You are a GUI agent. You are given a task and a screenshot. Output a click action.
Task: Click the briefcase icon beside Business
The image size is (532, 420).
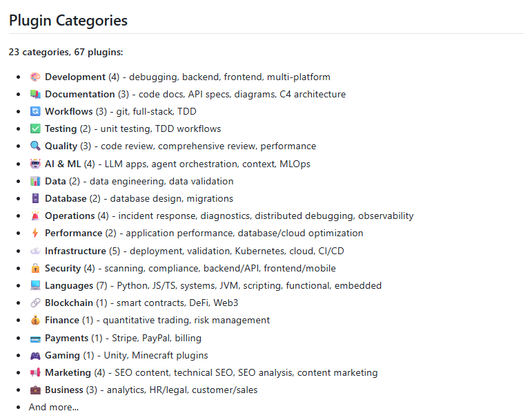35,390
